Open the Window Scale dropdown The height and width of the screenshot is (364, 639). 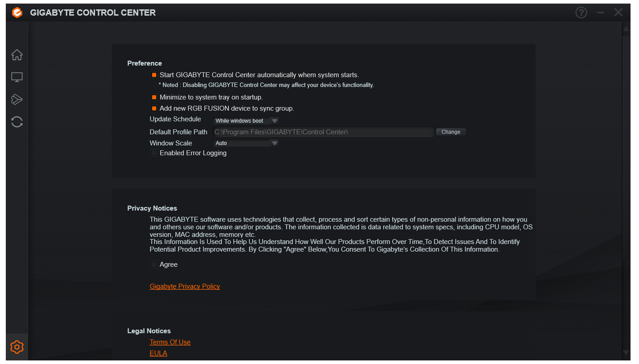pos(246,143)
